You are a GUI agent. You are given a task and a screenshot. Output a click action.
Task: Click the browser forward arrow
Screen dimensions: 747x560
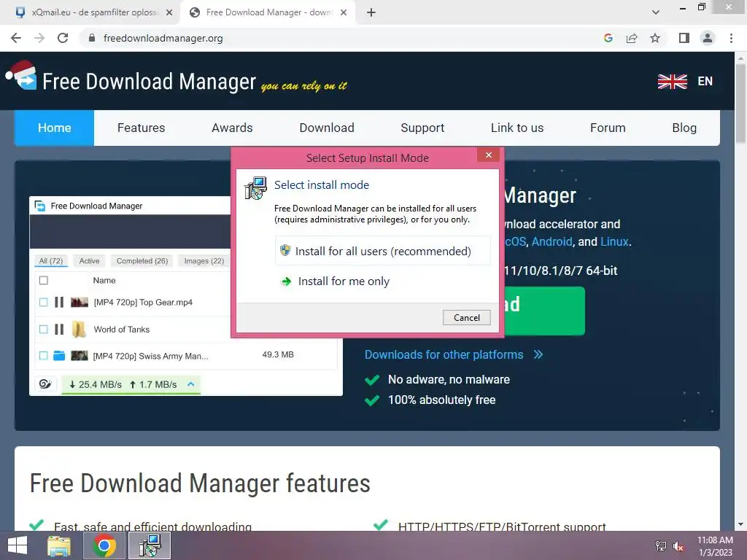pos(39,38)
